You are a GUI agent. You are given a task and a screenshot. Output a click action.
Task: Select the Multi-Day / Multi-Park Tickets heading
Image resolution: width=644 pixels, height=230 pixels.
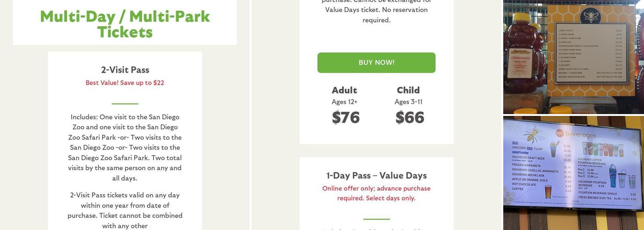(x=125, y=24)
